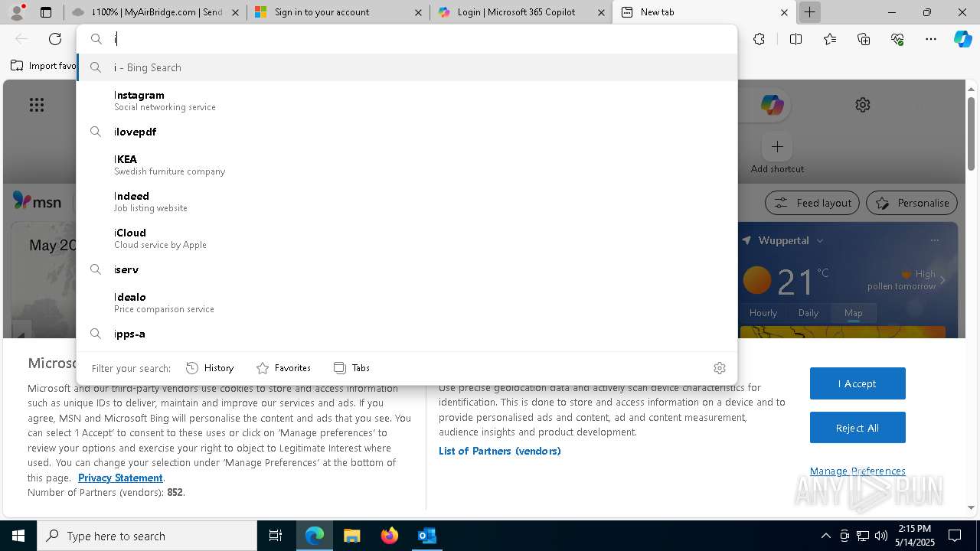
Task: Open File Explorer from the taskbar
Action: [351, 536]
